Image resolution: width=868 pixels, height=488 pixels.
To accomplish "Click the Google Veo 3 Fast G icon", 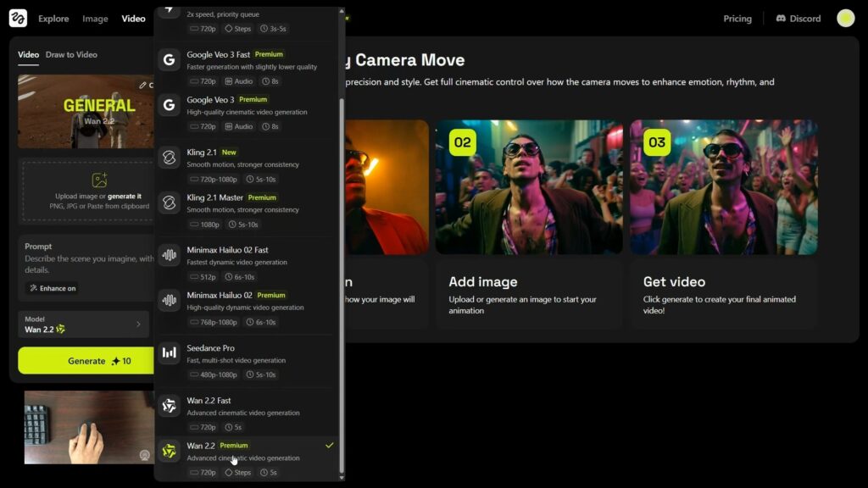I will [x=169, y=60].
